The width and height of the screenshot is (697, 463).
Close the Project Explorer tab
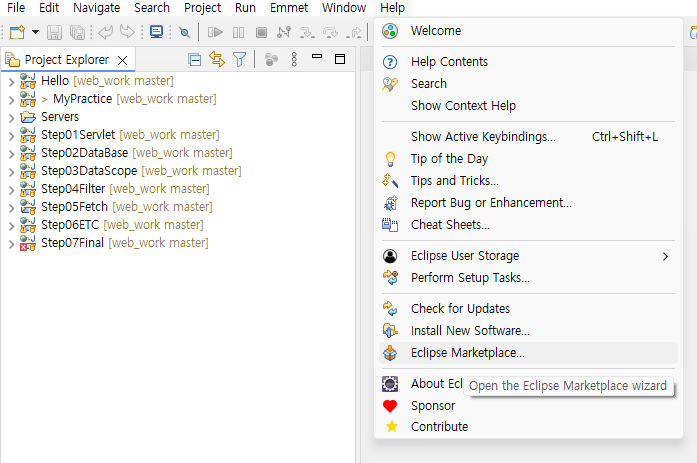point(123,60)
